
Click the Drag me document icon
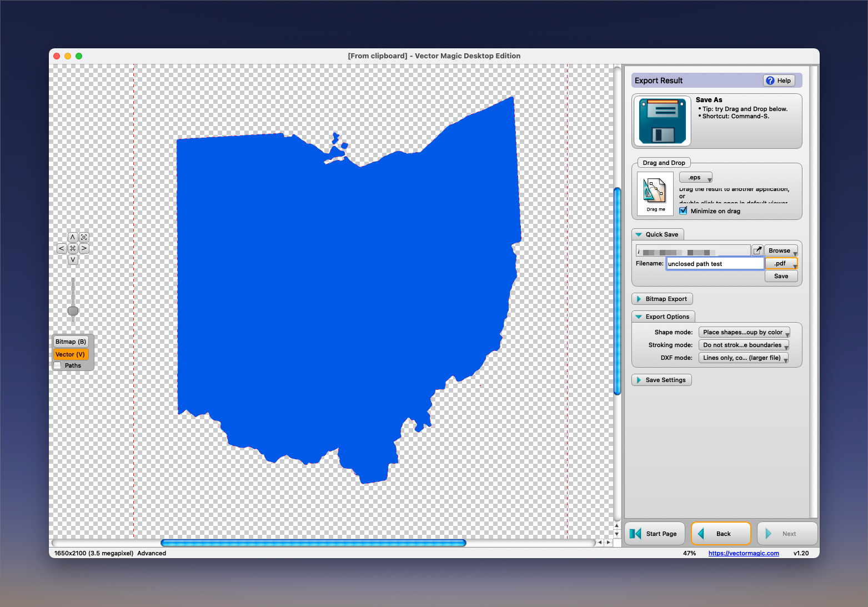(655, 193)
